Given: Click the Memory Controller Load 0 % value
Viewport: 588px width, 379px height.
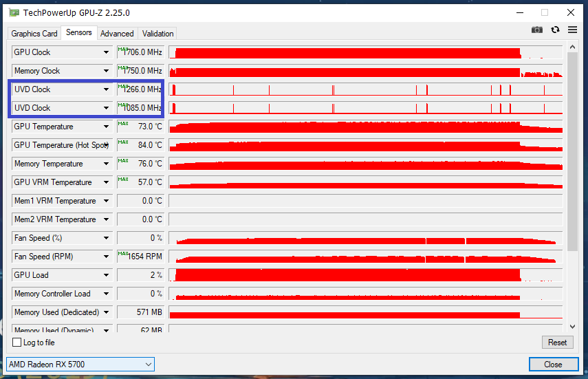Looking at the screenshot, I should [140, 294].
